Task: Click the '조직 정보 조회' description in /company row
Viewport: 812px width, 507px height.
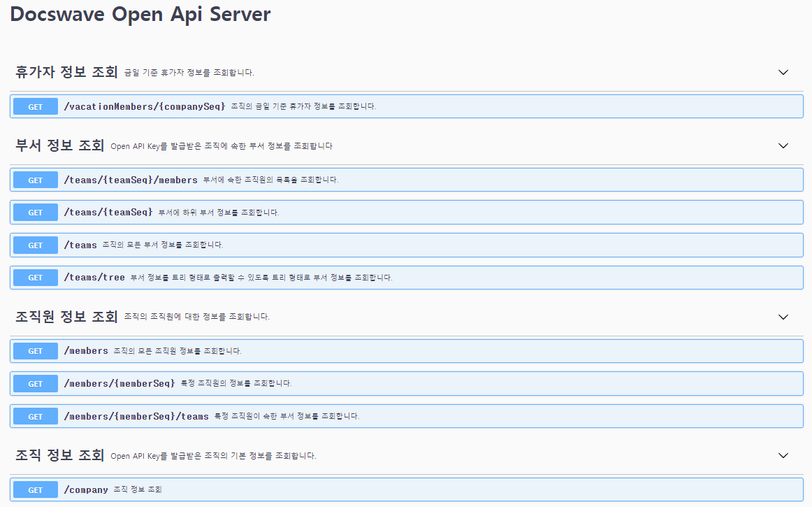Action: click(x=138, y=490)
